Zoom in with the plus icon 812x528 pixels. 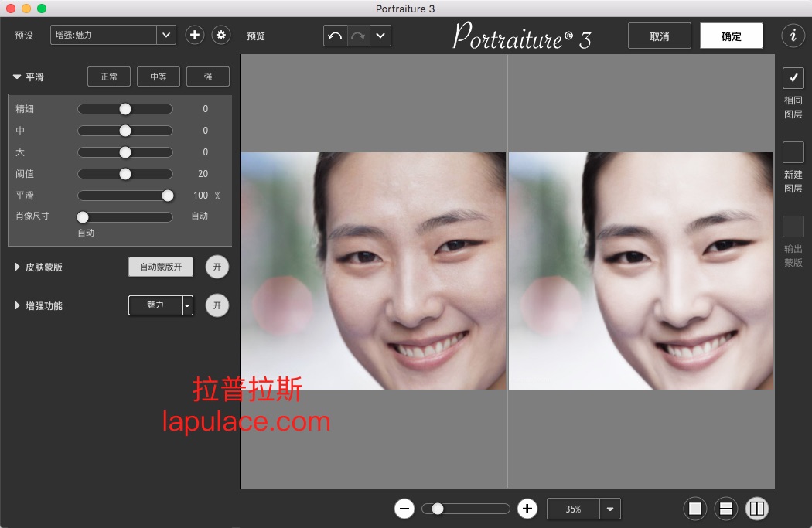point(527,509)
